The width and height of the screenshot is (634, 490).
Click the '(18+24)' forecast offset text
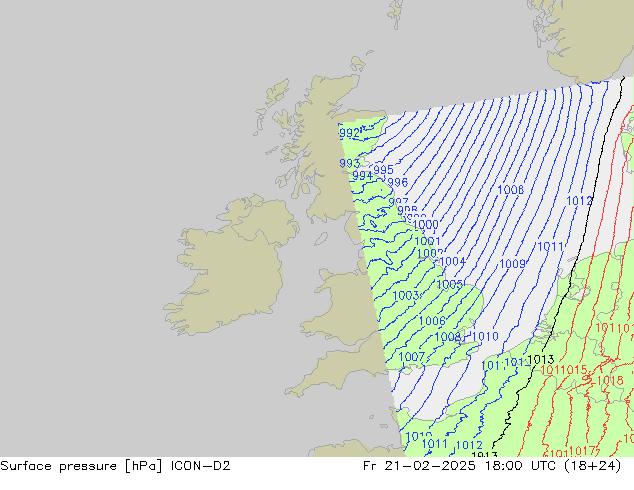click(x=592, y=466)
